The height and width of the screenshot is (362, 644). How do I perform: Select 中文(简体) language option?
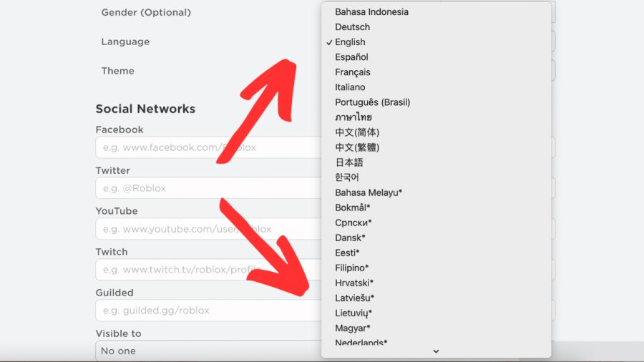[x=357, y=132]
